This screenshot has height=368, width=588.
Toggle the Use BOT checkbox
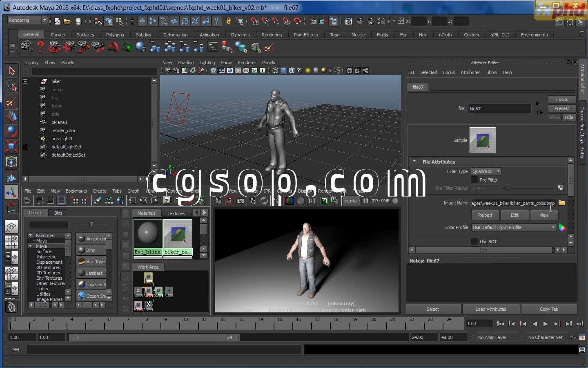click(474, 242)
